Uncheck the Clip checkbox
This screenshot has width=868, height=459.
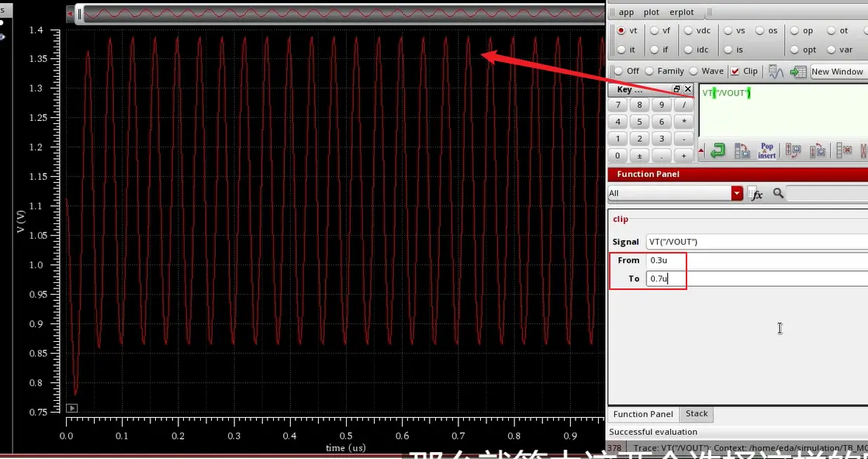pos(735,71)
